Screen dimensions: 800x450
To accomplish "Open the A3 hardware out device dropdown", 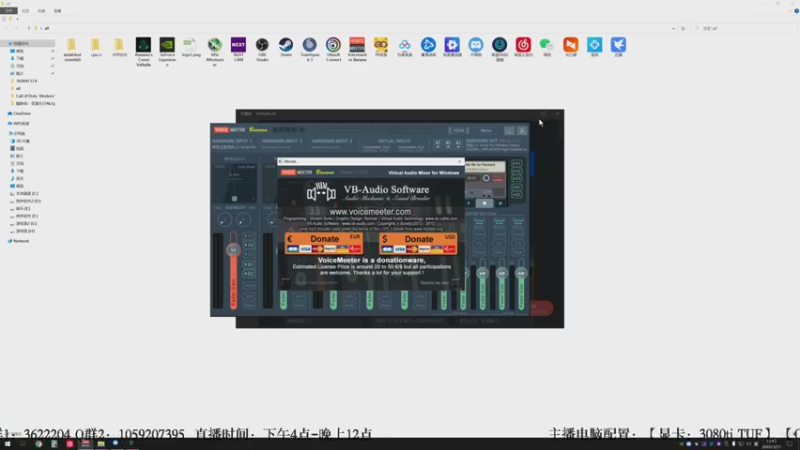I will pos(458,144).
